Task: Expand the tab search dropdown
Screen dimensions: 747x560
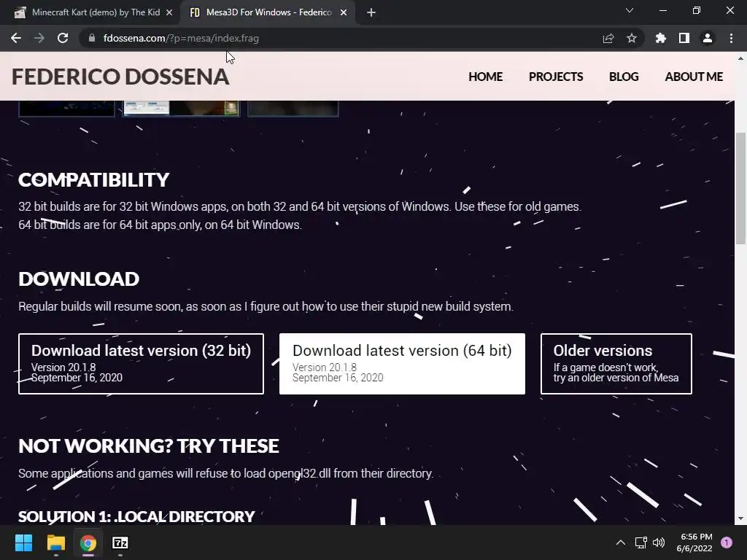Action: tap(630, 10)
